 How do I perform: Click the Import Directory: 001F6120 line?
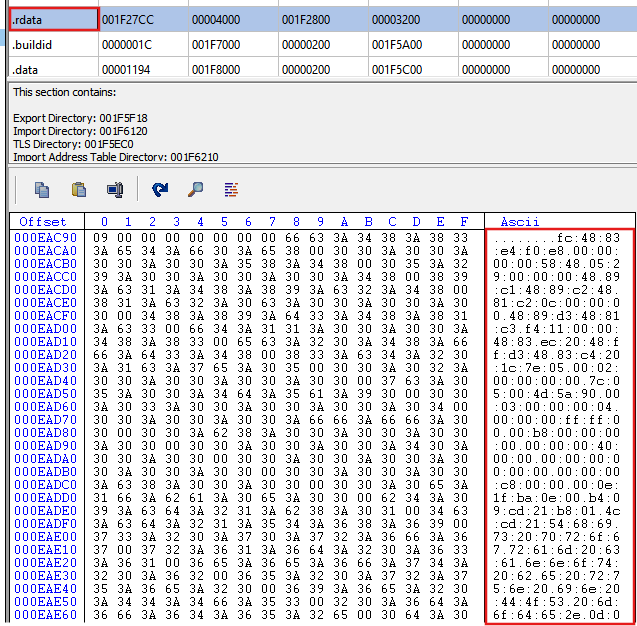[80, 131]
